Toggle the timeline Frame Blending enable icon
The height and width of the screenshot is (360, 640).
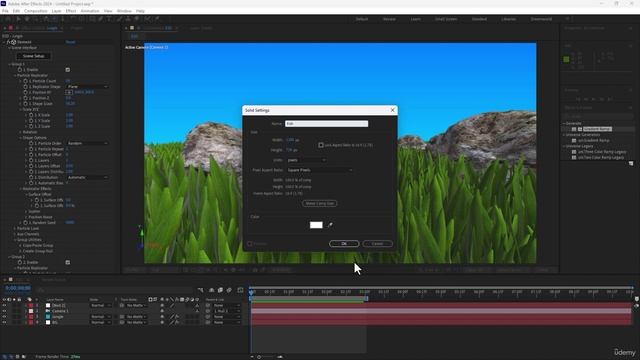(220, 290)
